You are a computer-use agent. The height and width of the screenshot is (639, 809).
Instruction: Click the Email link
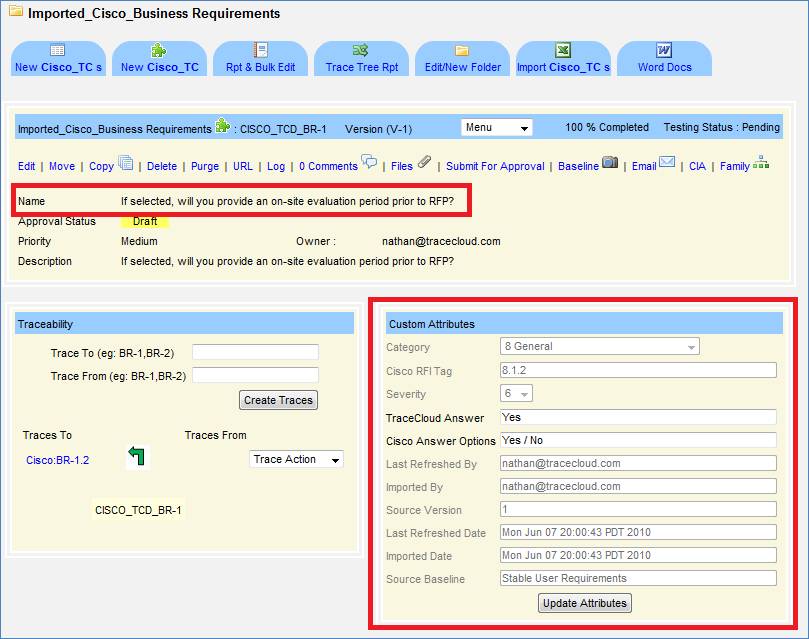click(644, 166)
